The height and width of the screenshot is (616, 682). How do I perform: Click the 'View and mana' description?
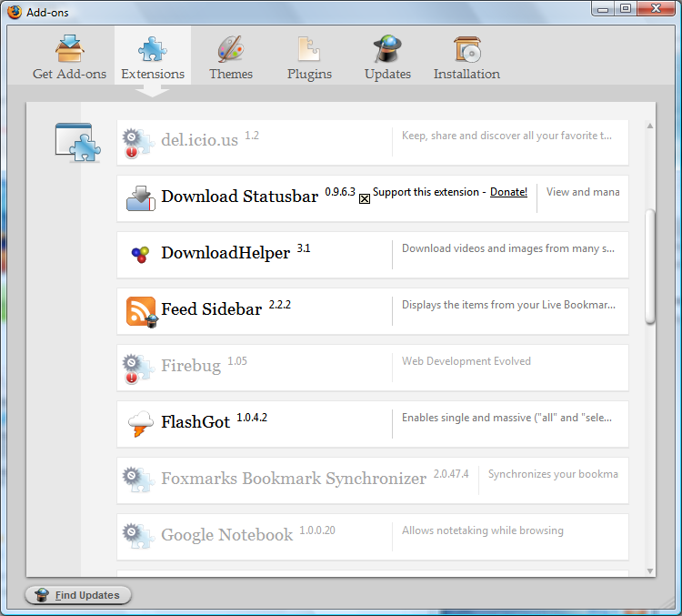point(583,192)
